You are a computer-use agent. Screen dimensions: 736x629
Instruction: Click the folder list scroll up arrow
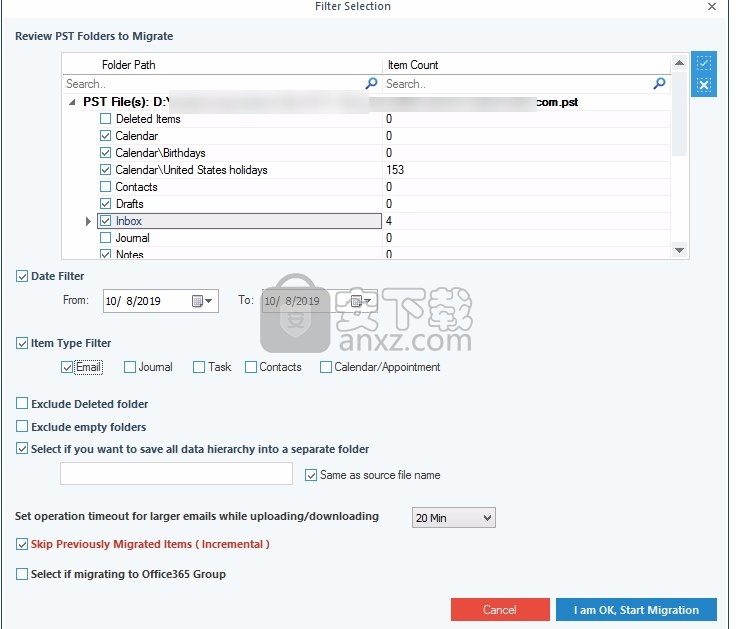[679, 62]
